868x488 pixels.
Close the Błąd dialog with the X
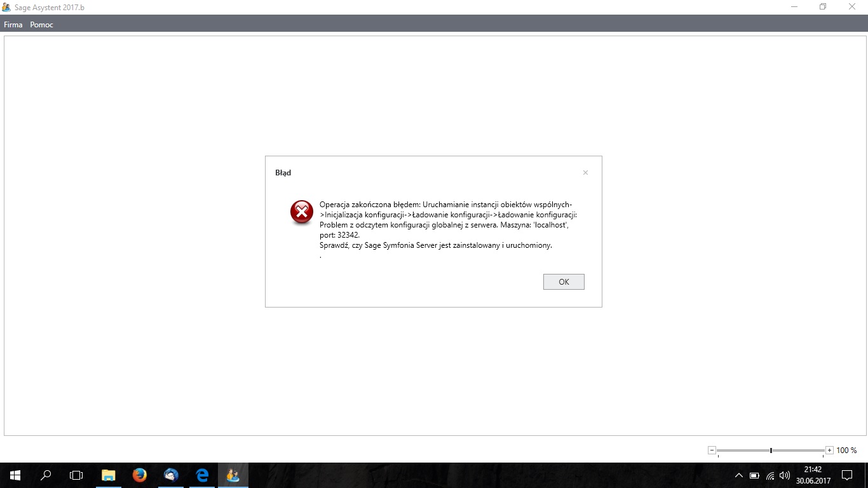pos(585,173)
